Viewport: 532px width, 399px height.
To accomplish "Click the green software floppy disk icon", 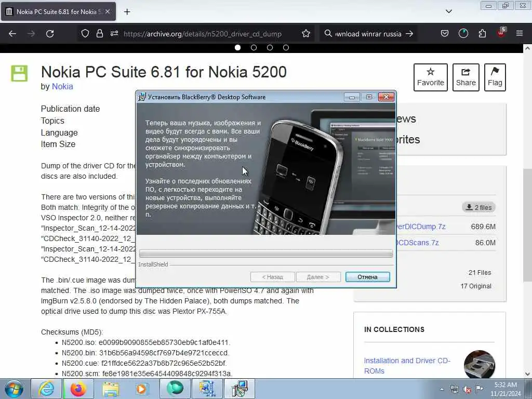I will pyautogui.click(x=19, y=73).
